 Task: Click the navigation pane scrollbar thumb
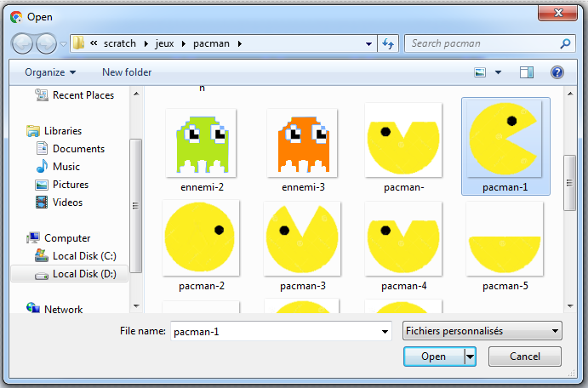(x=136, y=206)
